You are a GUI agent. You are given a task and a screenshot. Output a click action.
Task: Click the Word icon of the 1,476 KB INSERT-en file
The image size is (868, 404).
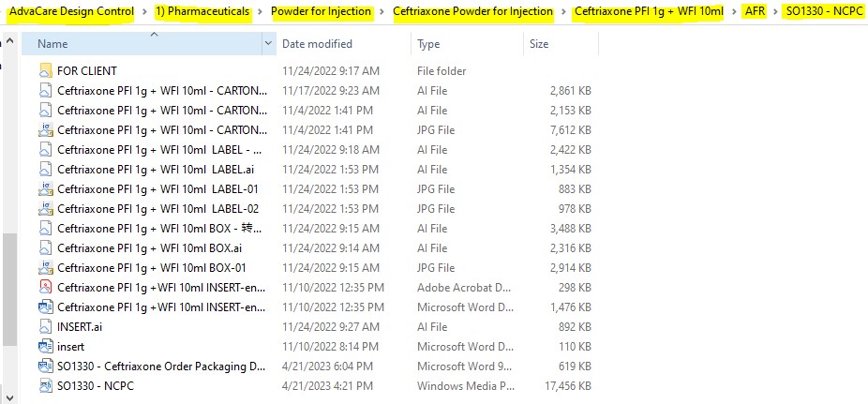coord(45,307)
